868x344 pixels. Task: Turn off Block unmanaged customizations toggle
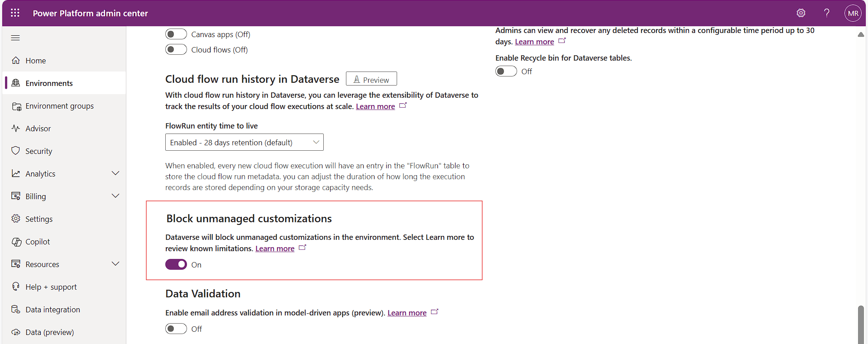pos(176,264)
